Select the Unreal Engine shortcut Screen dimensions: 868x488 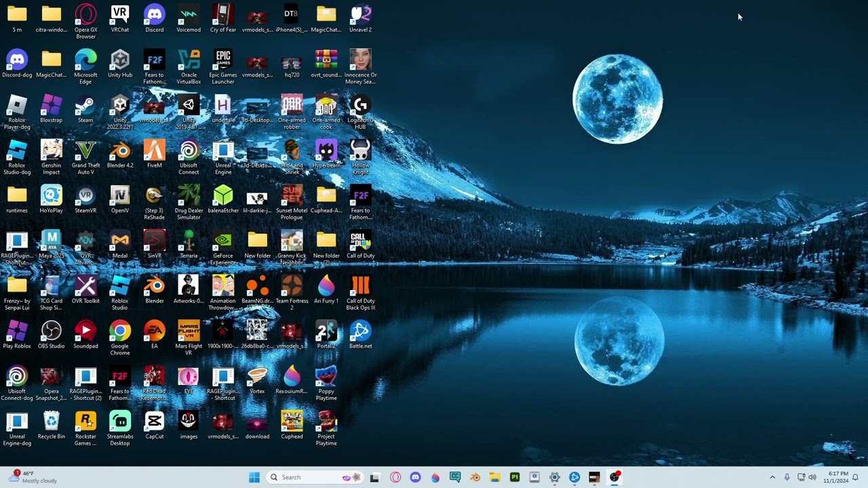(223, 158)
